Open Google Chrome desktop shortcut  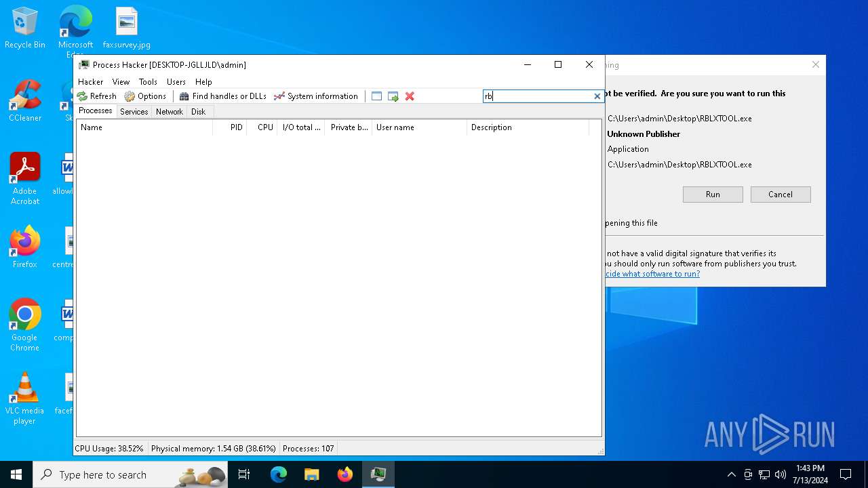[25, 325]
